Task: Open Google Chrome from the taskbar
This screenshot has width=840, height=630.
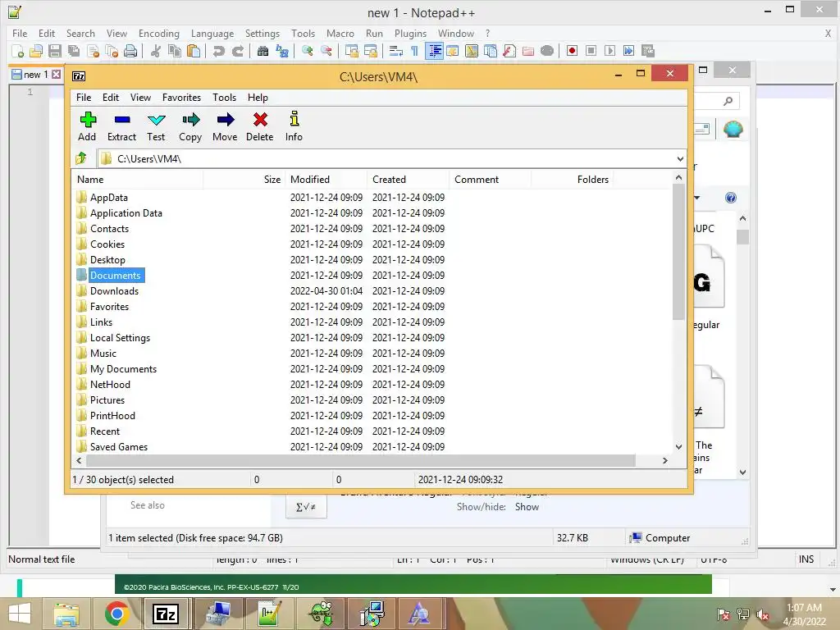Action: click(x=116, y=614)
